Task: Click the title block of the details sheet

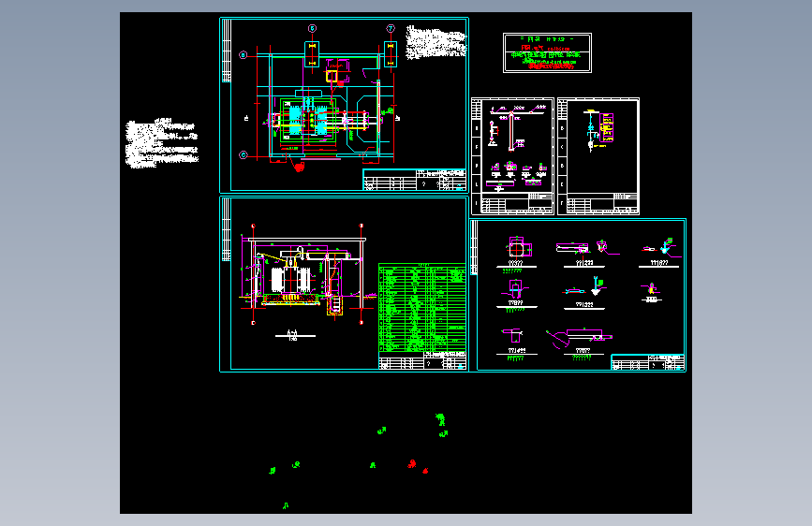Action: pos(648,362)
